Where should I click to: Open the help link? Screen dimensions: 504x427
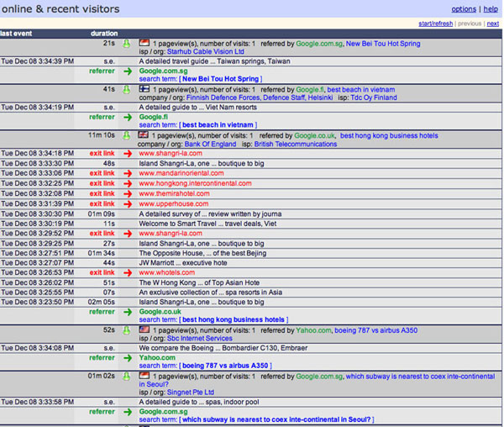(x=491, y=8)
